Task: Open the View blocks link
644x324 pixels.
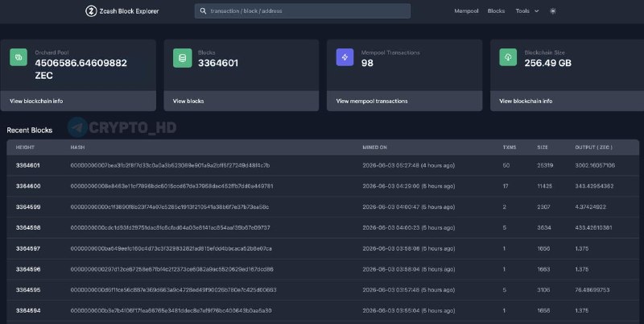Action: coord(188,101)
